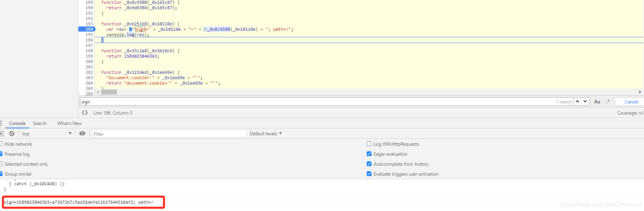Click function _0x33c2a8 declaration line
This screenshot has height=211, width=644.
[x=140, y=51]
